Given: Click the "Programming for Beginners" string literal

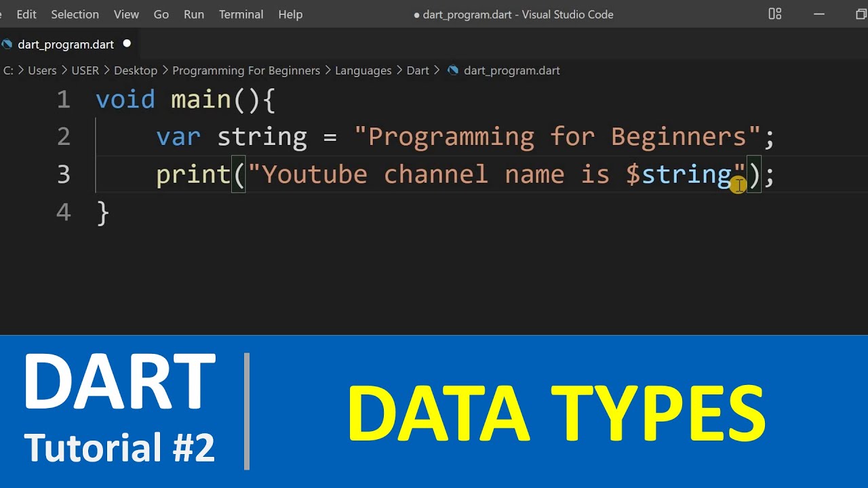Looking at the screenshot, I should click(x=557, y=138).
